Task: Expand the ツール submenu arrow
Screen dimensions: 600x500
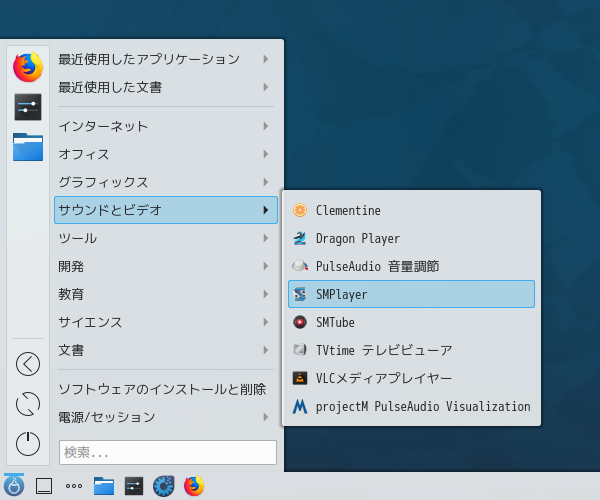Action: point(266,238)
